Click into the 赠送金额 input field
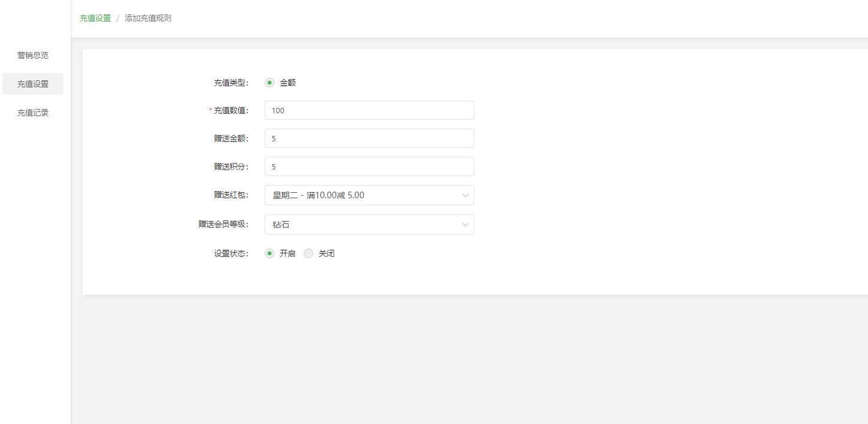 click(x=369, y=138)
